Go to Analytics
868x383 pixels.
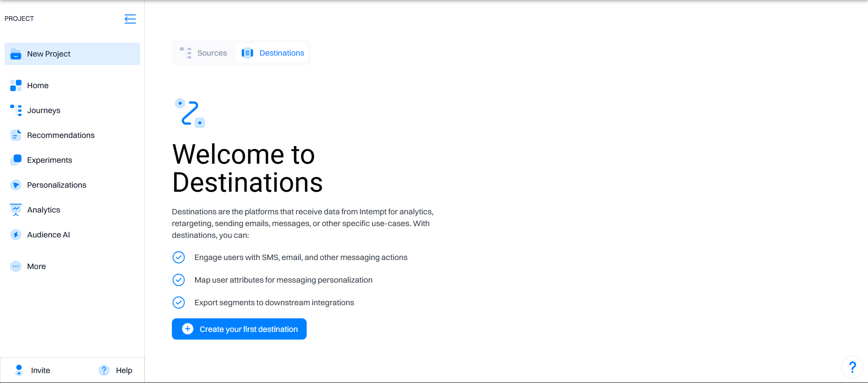click(72, 210)
